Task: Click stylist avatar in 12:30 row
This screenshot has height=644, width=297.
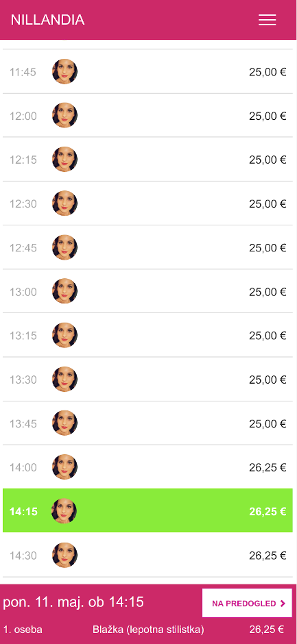Action: [64, 203]
